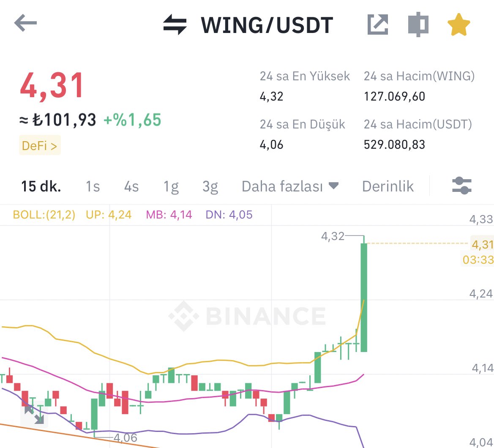Tap the 24 sa En Düşük value 4,06
This screenshot has height=448, width=494.
271,145
